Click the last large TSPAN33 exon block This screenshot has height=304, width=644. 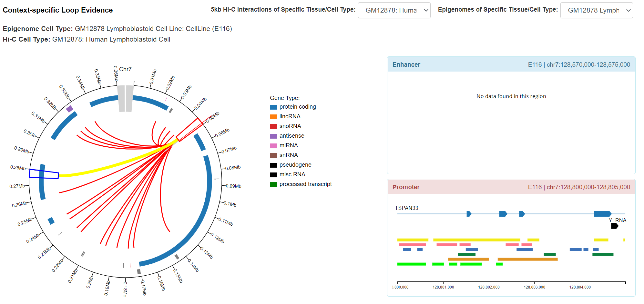point(603,214)
